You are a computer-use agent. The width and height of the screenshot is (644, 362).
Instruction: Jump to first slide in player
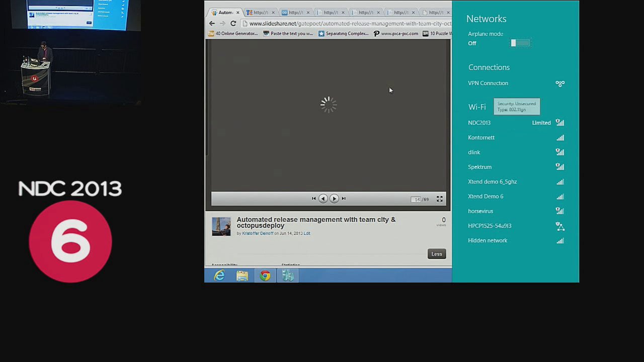point(313,199)
